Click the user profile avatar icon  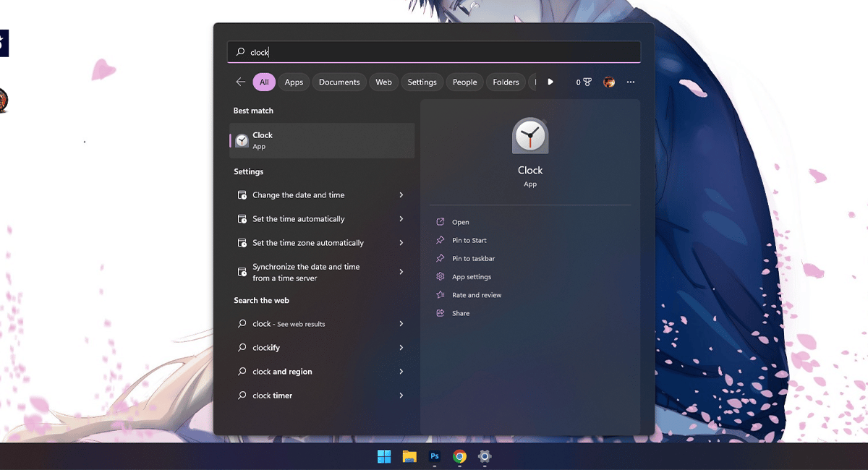pyautogui.click(x=609, y=82)
